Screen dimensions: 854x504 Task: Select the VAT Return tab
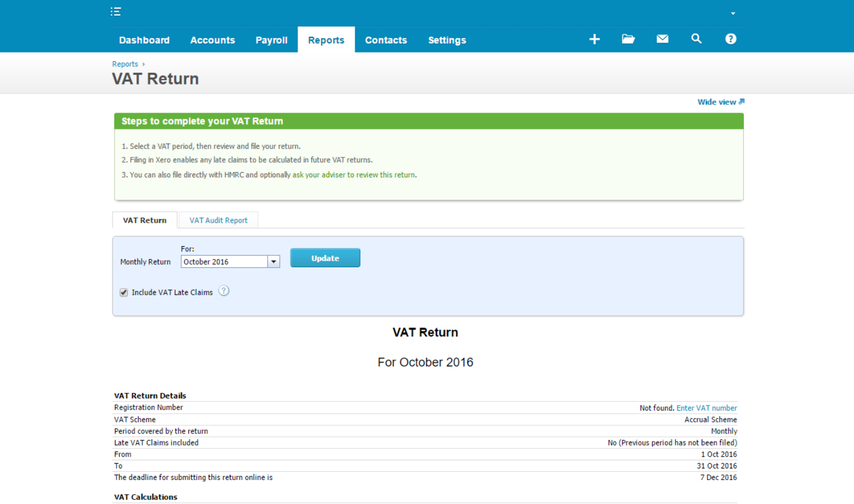click(x=145, y=220)
